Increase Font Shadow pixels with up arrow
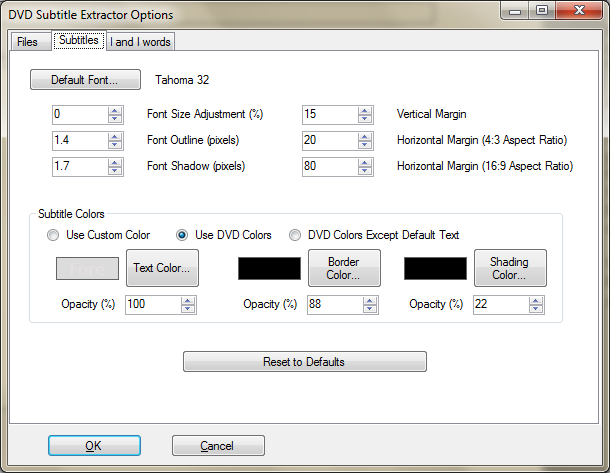Viewport: 610px width, 473px height. tap(115, 163)
